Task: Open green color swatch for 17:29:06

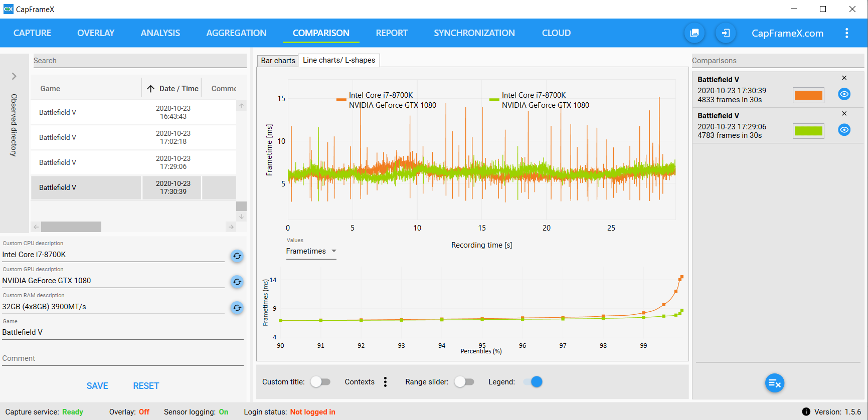Action: 808,131
